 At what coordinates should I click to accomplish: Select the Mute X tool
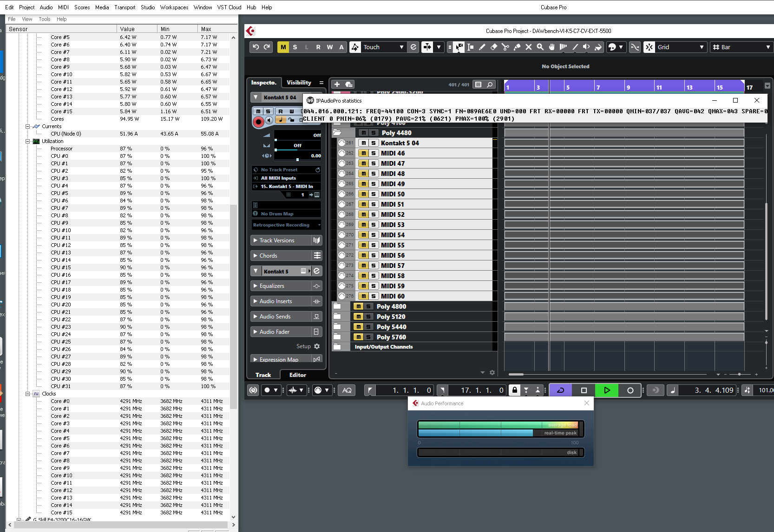coord(528,47)
